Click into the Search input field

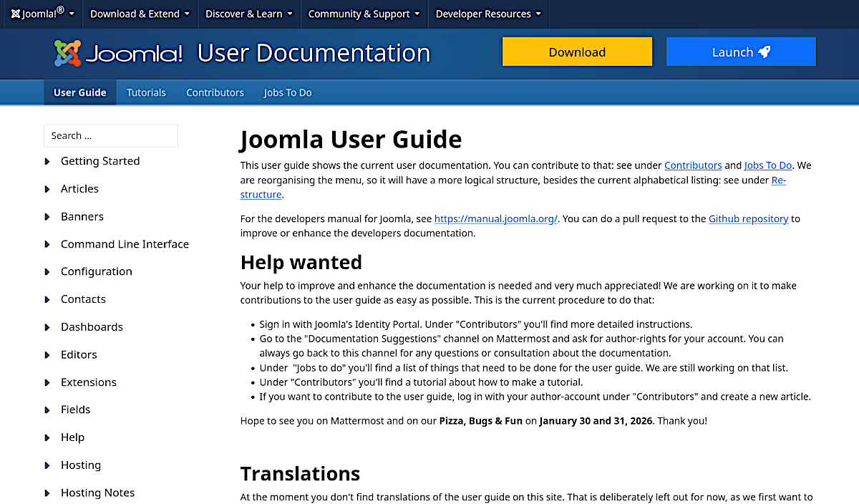111,135
